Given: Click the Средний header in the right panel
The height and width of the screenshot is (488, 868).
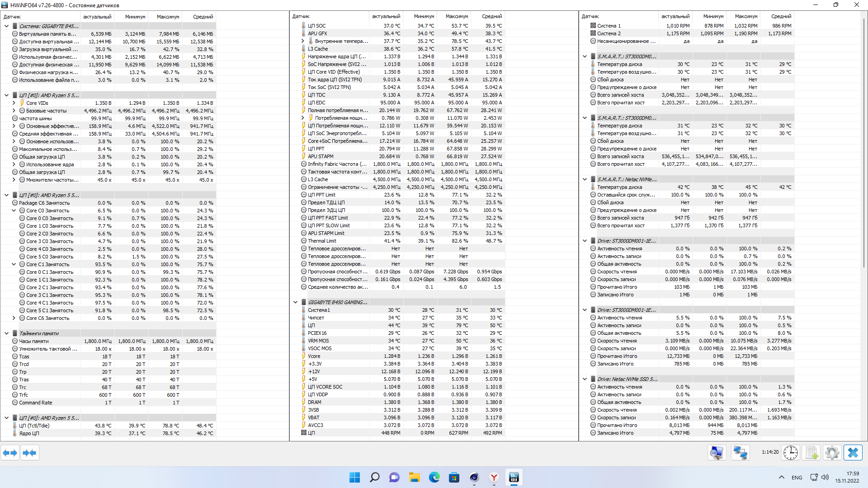Looking at the screenshot, I should click(x=781, y=16).
